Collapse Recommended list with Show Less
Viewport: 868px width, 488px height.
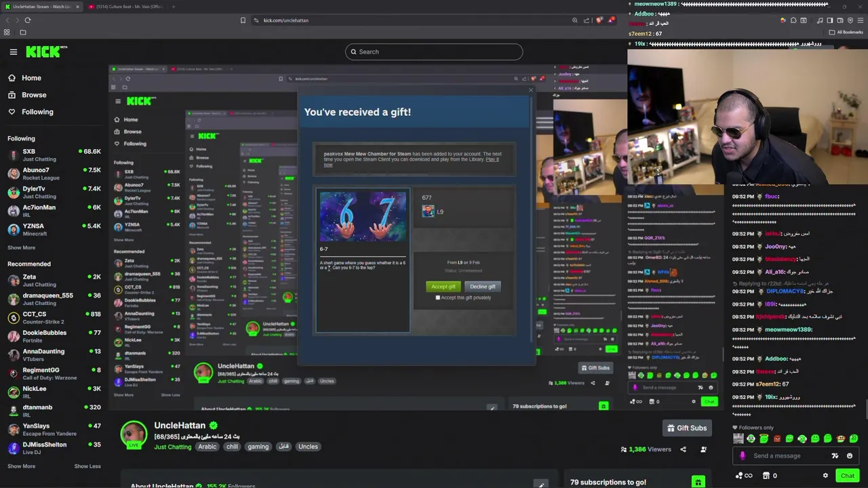point(87,466)
